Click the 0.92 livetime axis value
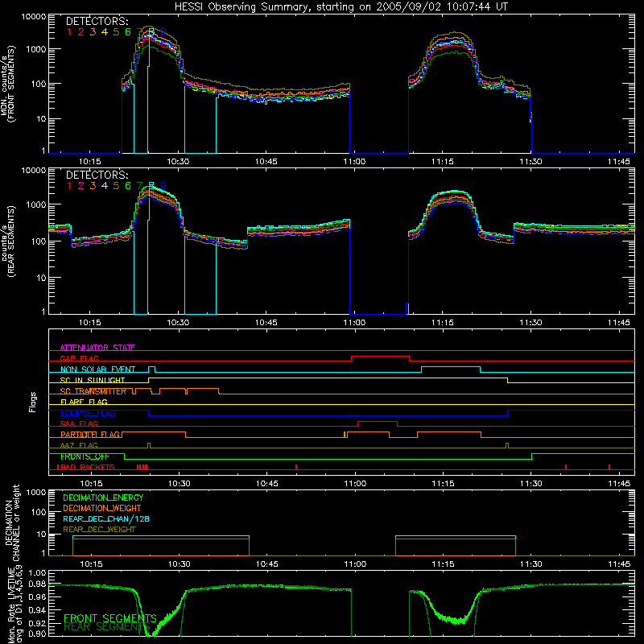The height and width of the screenshot is (644, 644). (37, 623)
